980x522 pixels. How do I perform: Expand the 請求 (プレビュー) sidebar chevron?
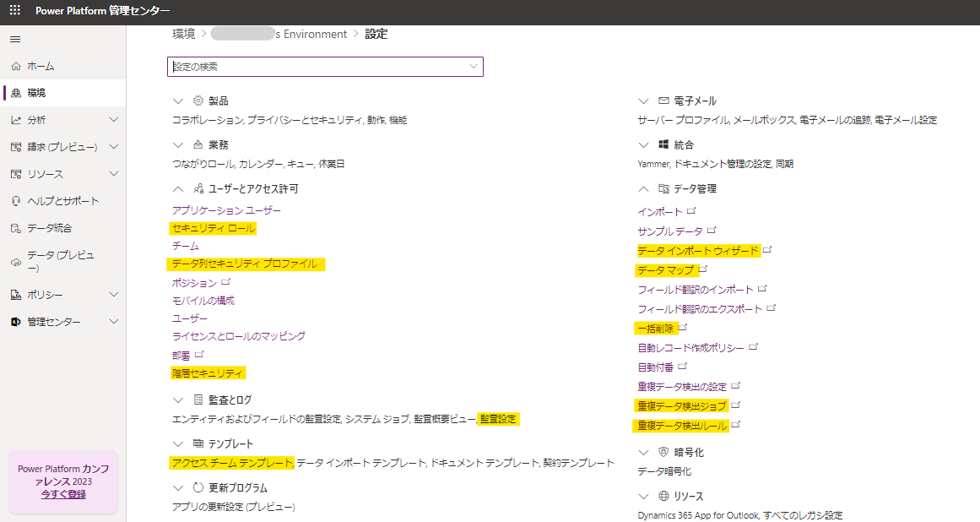pos(114,146)
